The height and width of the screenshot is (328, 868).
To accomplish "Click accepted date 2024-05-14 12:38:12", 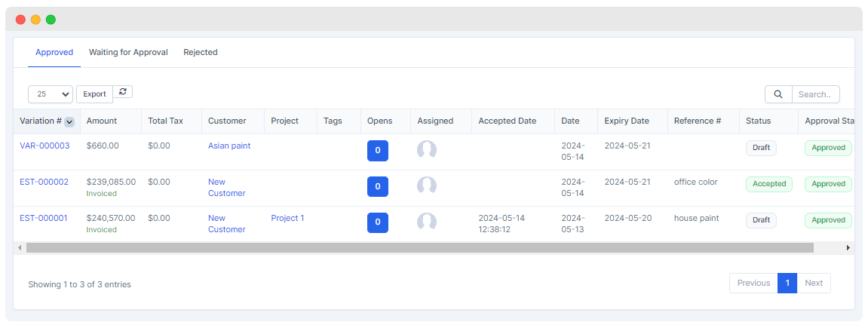I will coord(501,223).
